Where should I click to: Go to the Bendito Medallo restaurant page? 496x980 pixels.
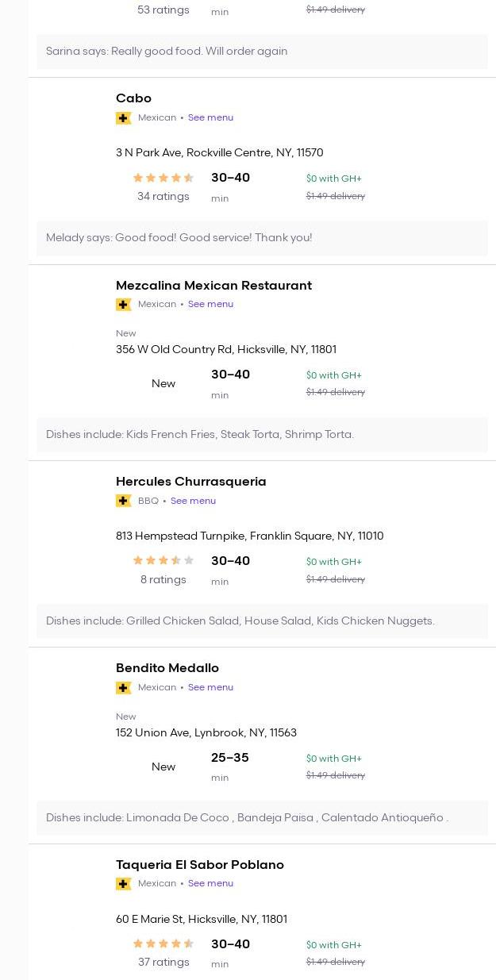(x=167, y=668)
